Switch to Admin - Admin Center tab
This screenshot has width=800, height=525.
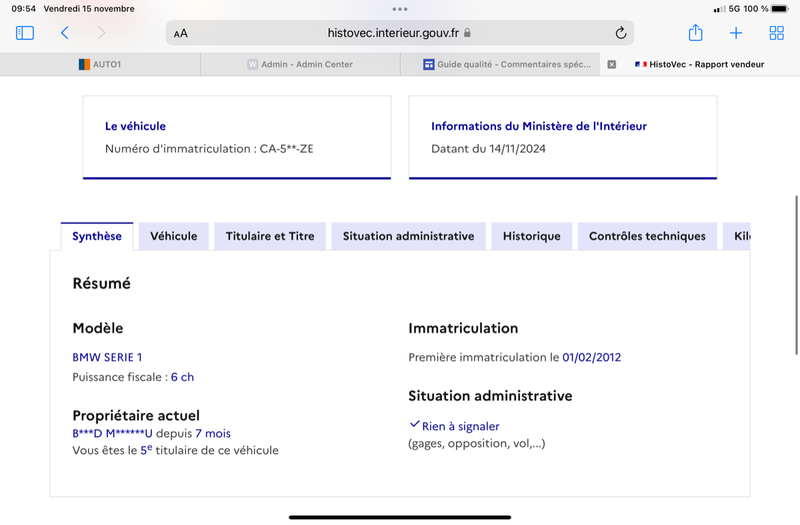[x=301, y=64]
